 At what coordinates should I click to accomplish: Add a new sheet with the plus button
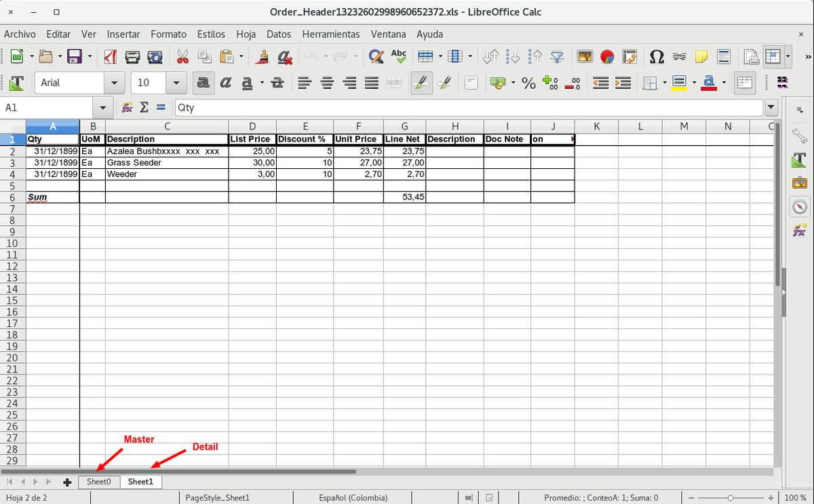pos(67,482)
